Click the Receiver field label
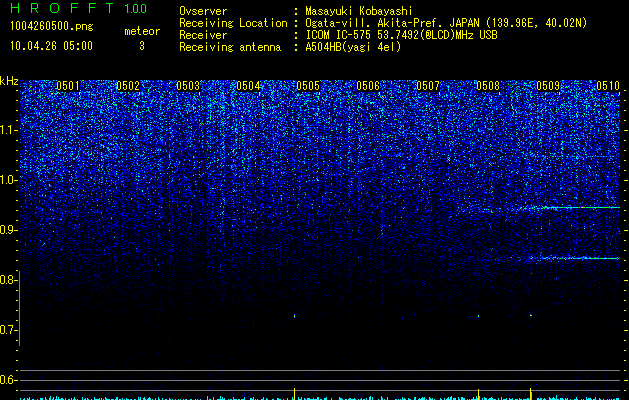 click(x=203, y=35)
